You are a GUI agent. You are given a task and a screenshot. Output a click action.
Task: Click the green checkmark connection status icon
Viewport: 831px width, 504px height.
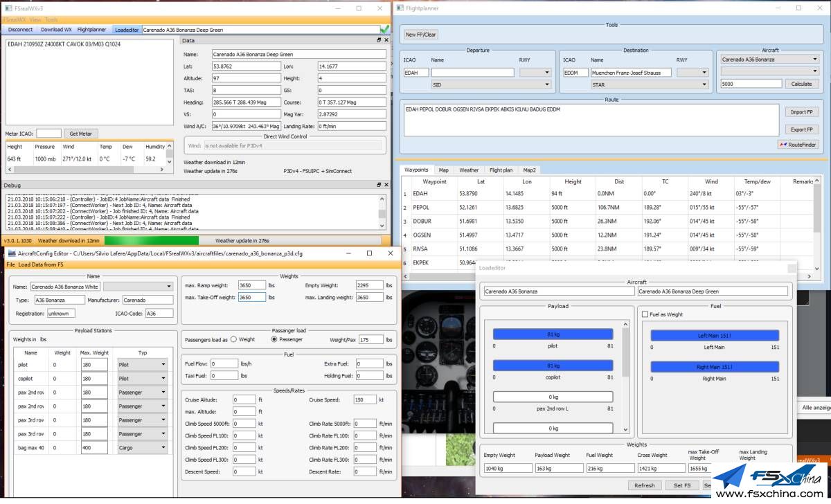pos(385,30)
